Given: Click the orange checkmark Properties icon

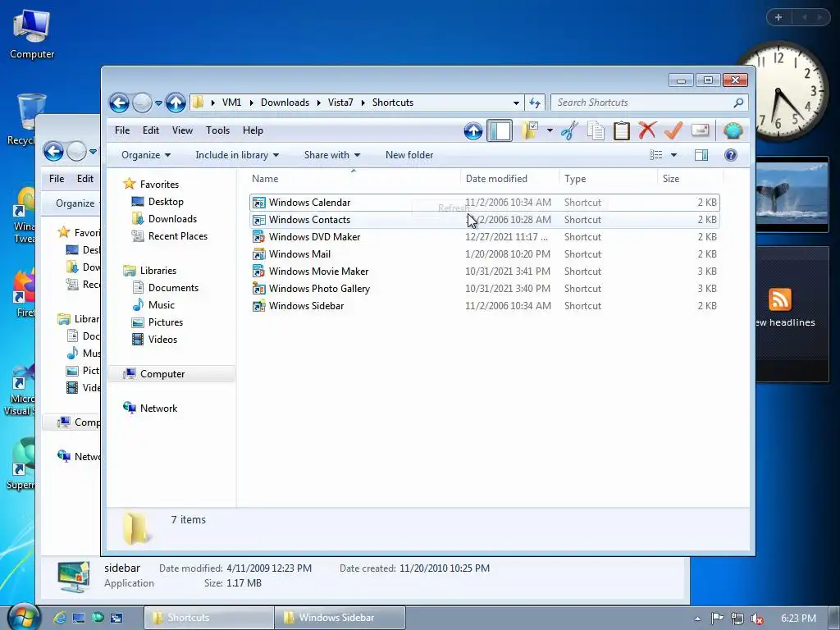Looking at the screenshot, I should coord(673,130).
